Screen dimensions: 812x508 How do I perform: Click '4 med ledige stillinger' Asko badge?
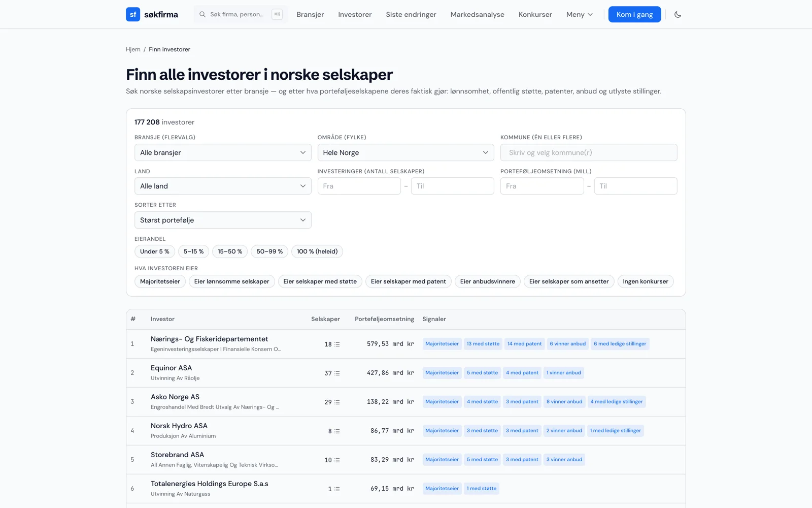617,402
